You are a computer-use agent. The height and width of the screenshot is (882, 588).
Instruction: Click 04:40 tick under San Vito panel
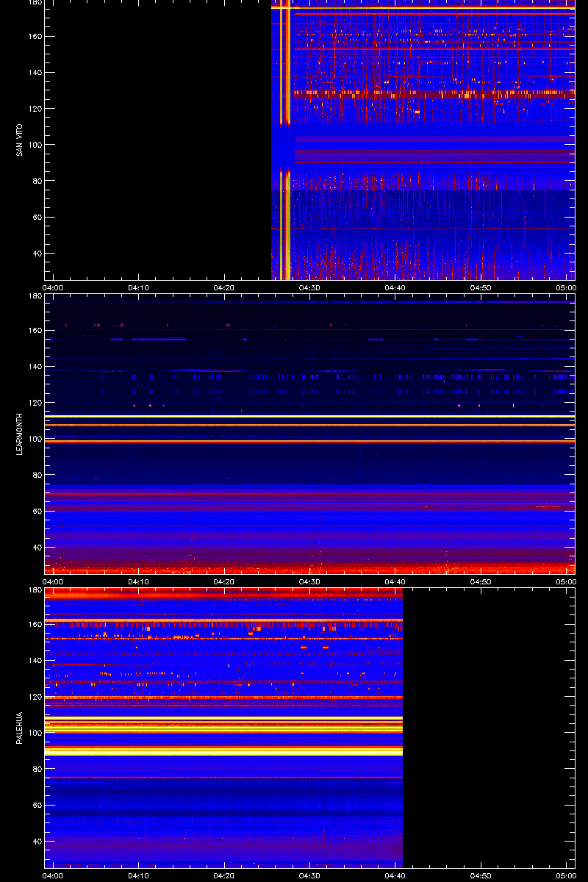[395, 287]
